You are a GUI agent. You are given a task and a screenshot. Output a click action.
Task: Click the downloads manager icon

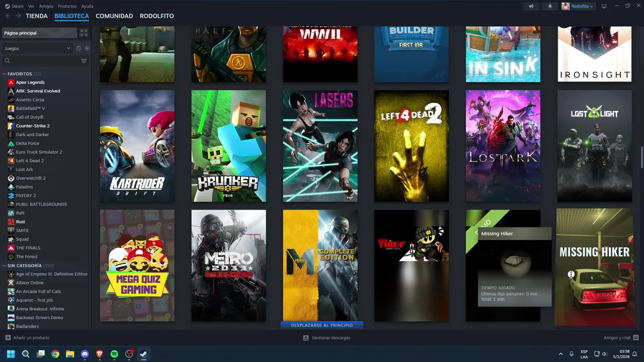pyautogui.click(x=305, y=338)
